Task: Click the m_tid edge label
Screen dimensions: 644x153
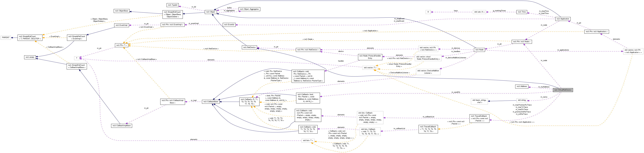Action: (194, 7)
